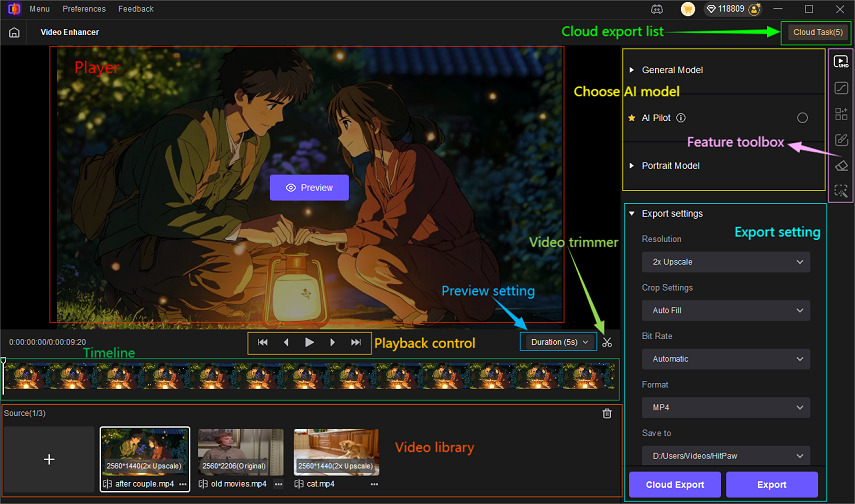Click the Cloud Export button
Image resolution: width=855 pixels, height=504 pixels.
pos(675,484)
